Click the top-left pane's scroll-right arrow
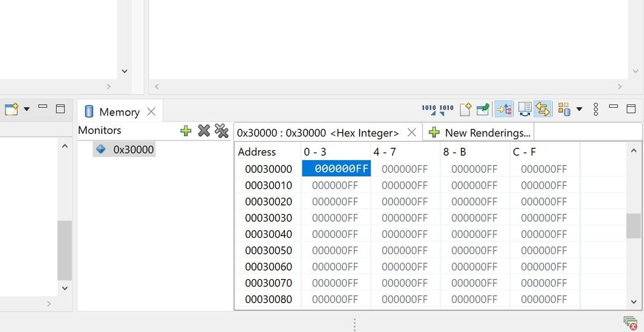 click(x=108, y=86)
